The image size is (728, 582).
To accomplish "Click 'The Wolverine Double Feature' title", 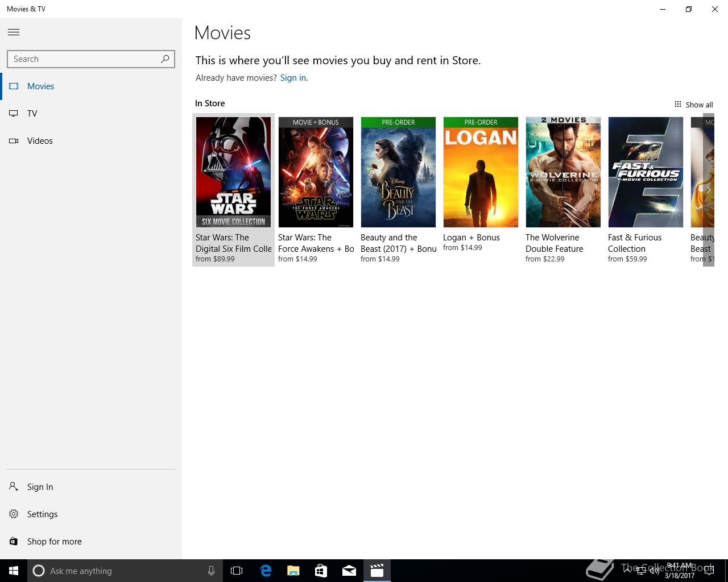I will click(555, 243).
